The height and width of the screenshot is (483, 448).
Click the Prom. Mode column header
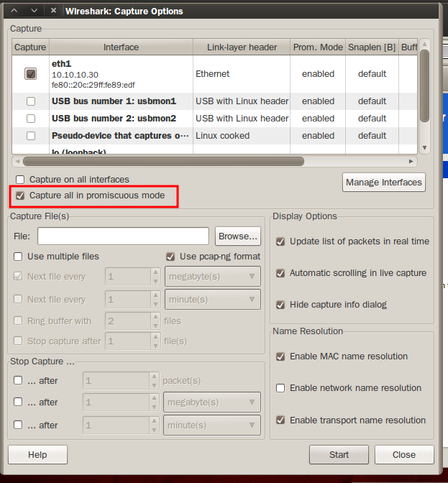click(318, 47)
